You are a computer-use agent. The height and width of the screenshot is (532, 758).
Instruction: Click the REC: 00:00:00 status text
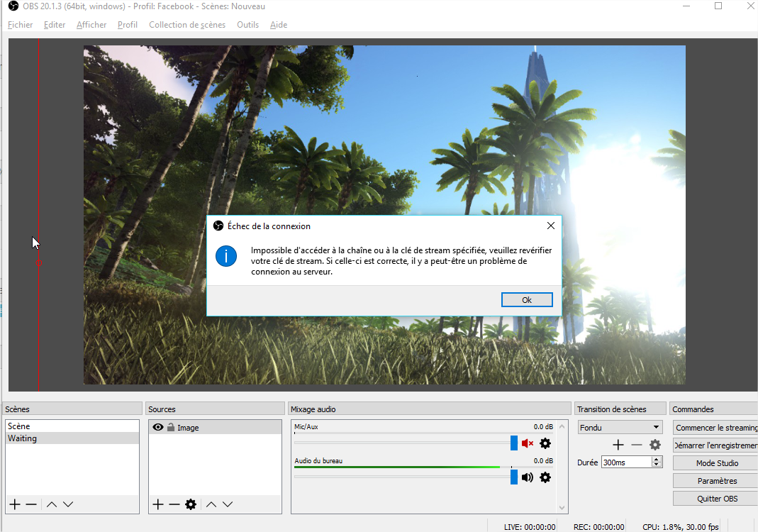[x=598, y=526]
